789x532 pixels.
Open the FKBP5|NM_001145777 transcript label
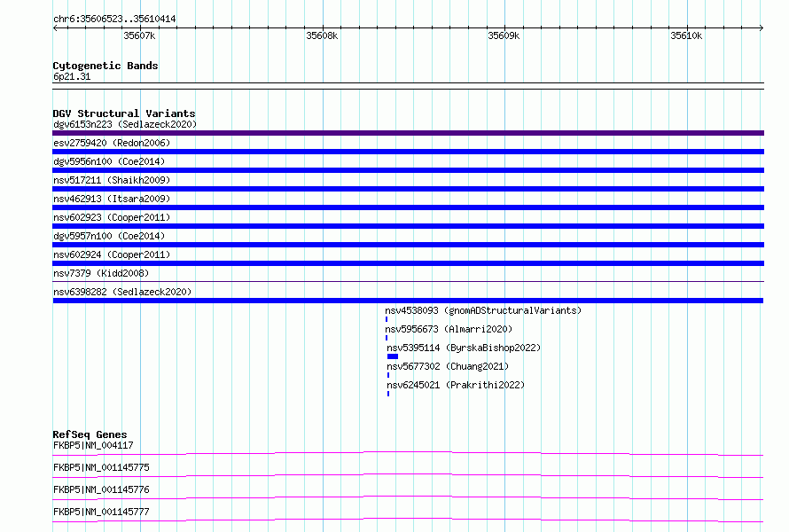tap(101, 512)
